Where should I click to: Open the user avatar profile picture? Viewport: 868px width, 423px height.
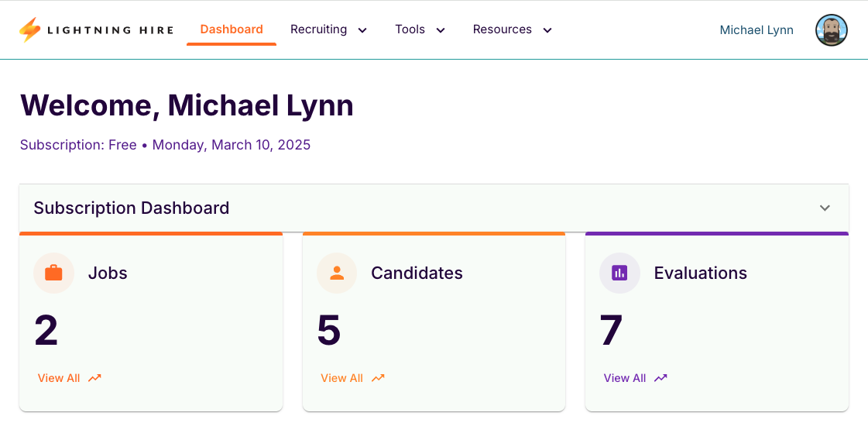(x=831, y=30)
